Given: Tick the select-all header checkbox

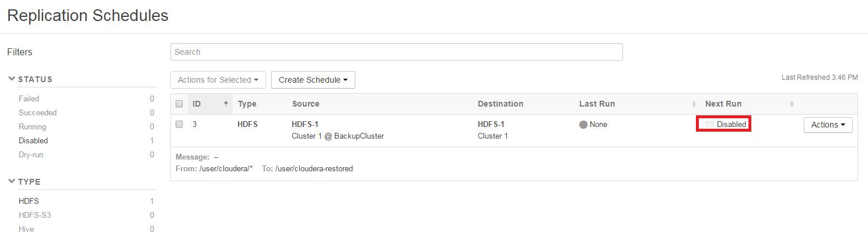Looking at the screenshot, I should pyautogui.click(x=180, y=104).
